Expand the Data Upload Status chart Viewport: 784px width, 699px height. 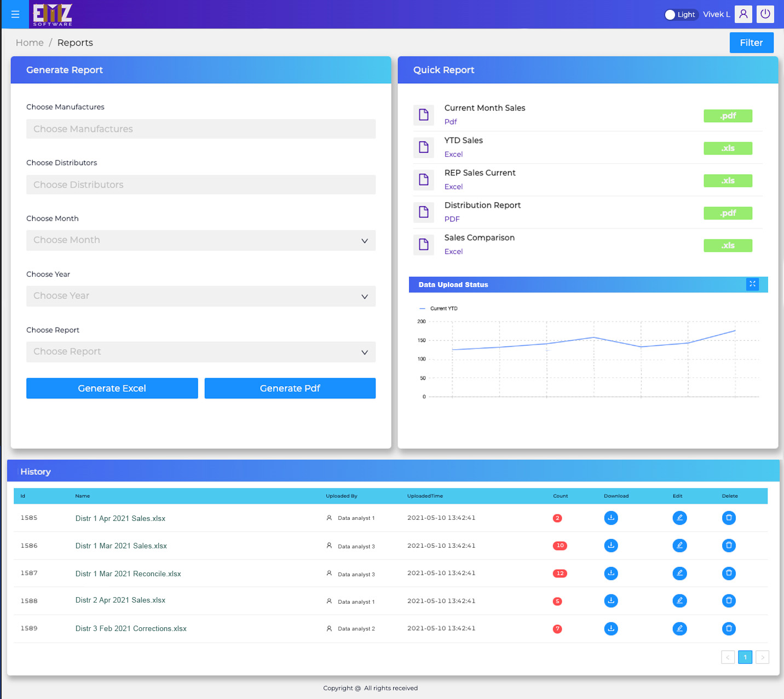point(752,284)
